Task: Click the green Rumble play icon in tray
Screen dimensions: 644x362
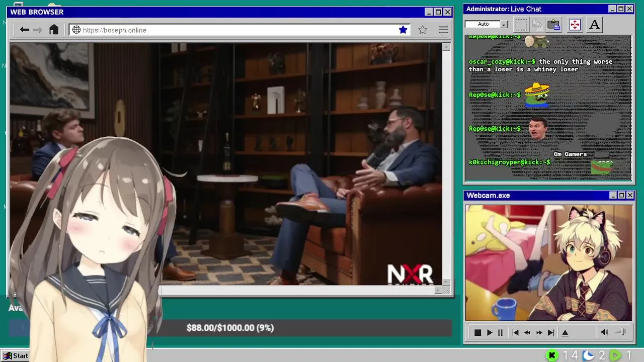Action: 615,355
